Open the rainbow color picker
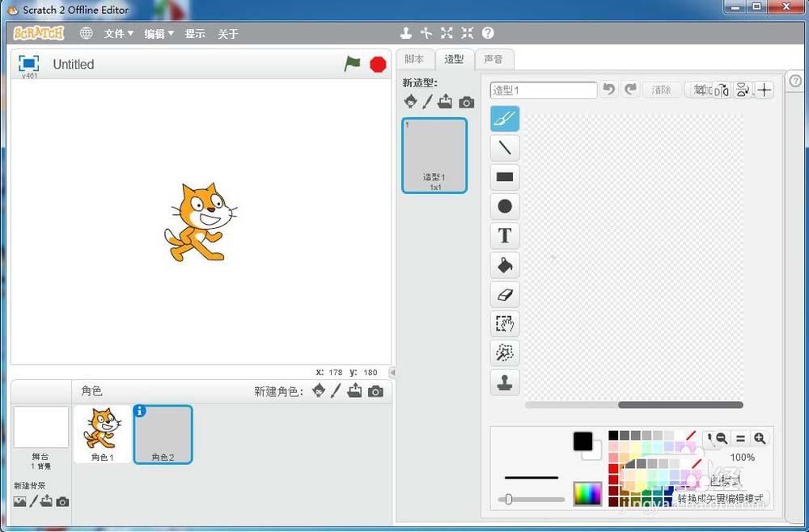 click(587, 494)
